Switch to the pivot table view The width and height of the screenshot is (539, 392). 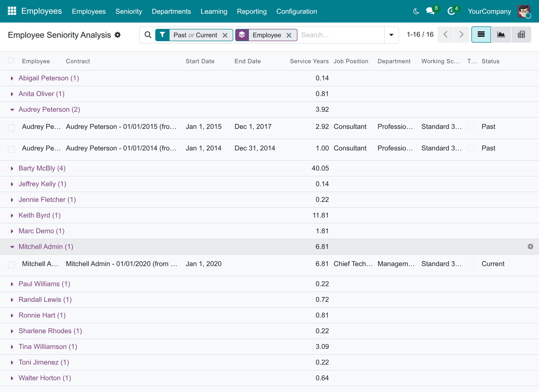point(521,35)
